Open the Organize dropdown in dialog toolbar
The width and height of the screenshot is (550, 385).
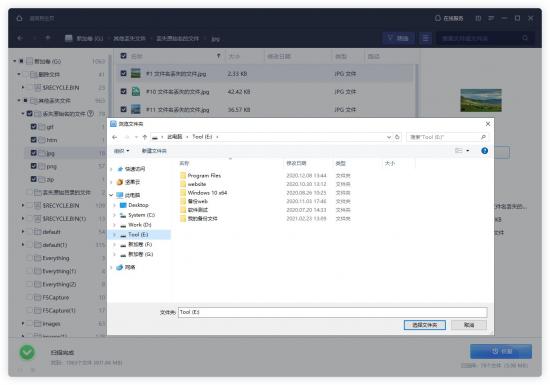[x=121, y=151]
